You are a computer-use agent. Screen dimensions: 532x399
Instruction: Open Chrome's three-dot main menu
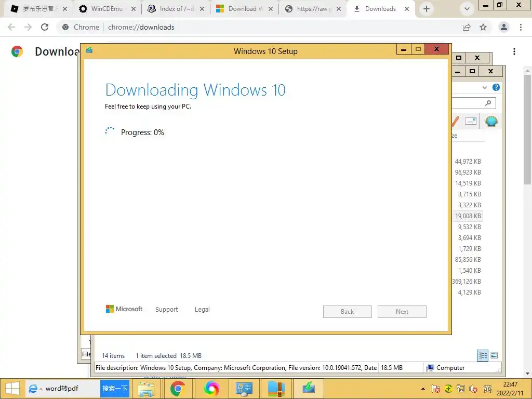pyautogui.click(x=521, y=27)
